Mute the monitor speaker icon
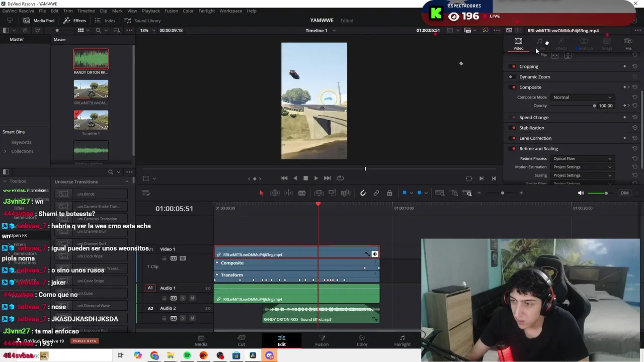This screenshot has width=644, height=362. 581,193
